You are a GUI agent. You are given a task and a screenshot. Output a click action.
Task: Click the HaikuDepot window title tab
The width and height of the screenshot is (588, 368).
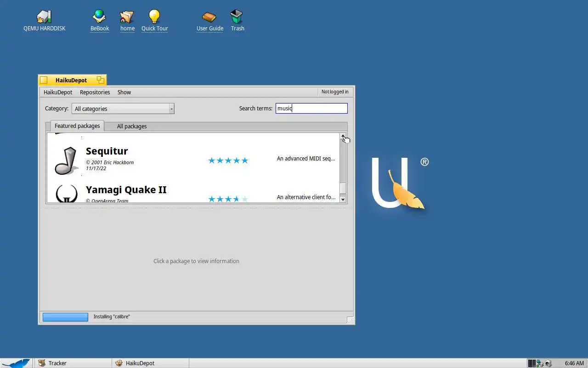71,80
